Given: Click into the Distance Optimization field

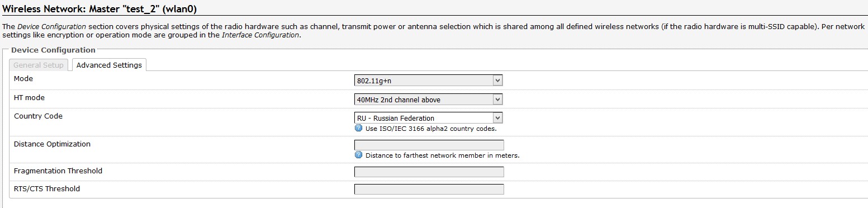Looking at the screenshot, I should tap(429, 145).
